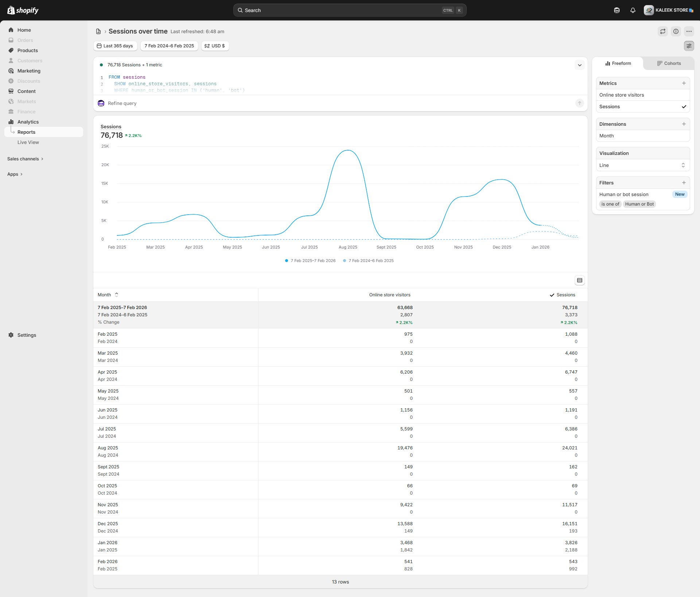Add a new filter with plus button

click(x=684, y=183)
